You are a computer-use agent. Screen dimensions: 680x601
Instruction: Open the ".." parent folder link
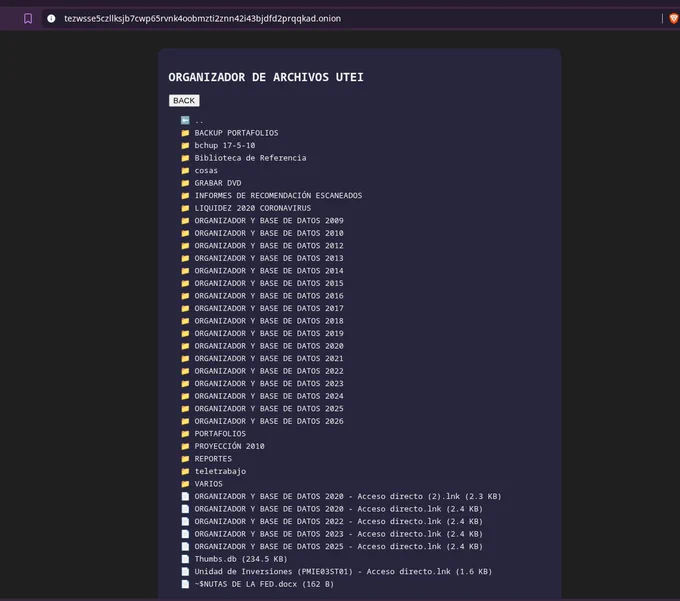tap(199, 121)
